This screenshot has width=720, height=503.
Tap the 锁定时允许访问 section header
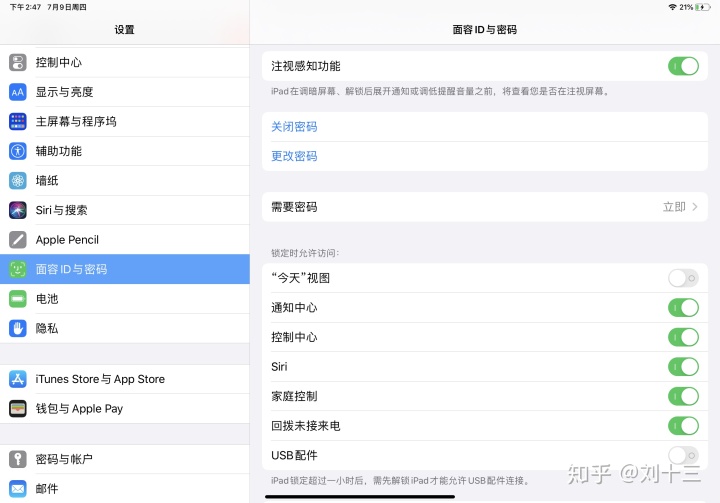tap(305, 253)
